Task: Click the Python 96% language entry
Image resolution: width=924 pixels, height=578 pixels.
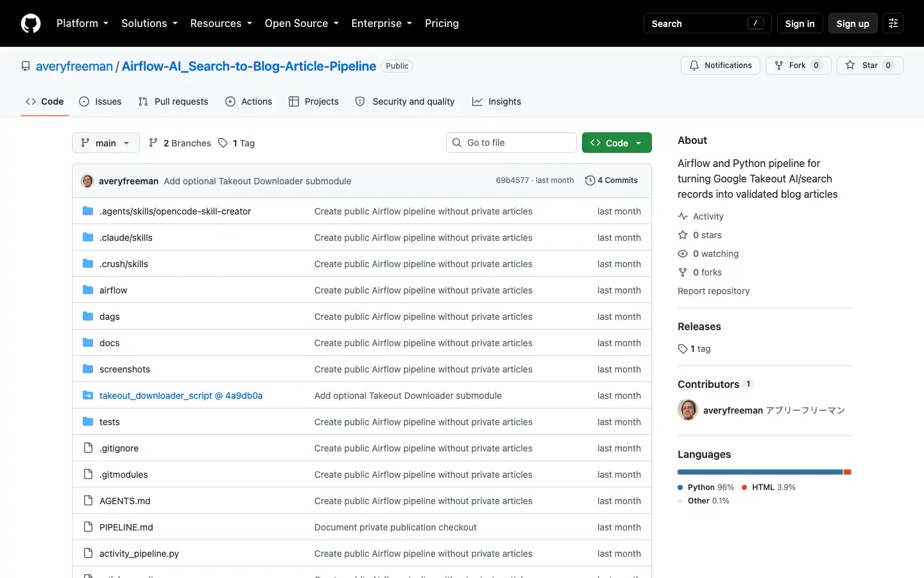Action: 706,487
